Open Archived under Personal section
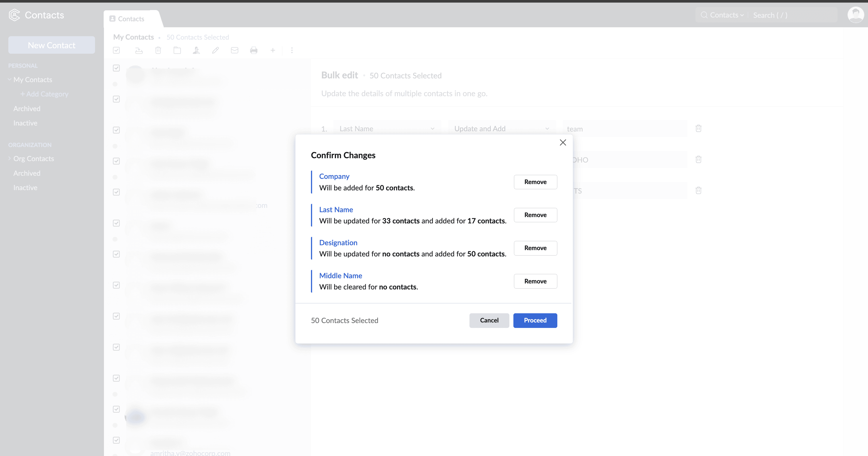This screenshot has height=456, width=868. coord(27,109)
